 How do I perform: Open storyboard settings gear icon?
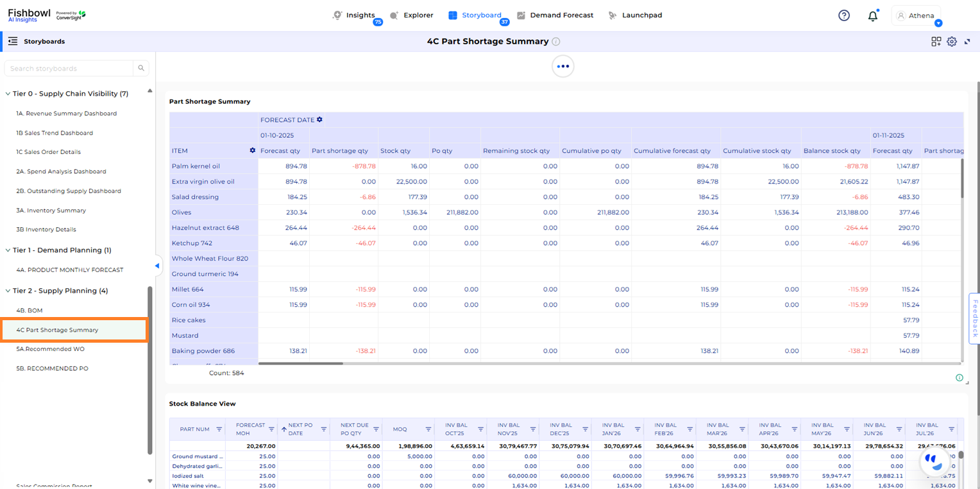click(952, 42)
